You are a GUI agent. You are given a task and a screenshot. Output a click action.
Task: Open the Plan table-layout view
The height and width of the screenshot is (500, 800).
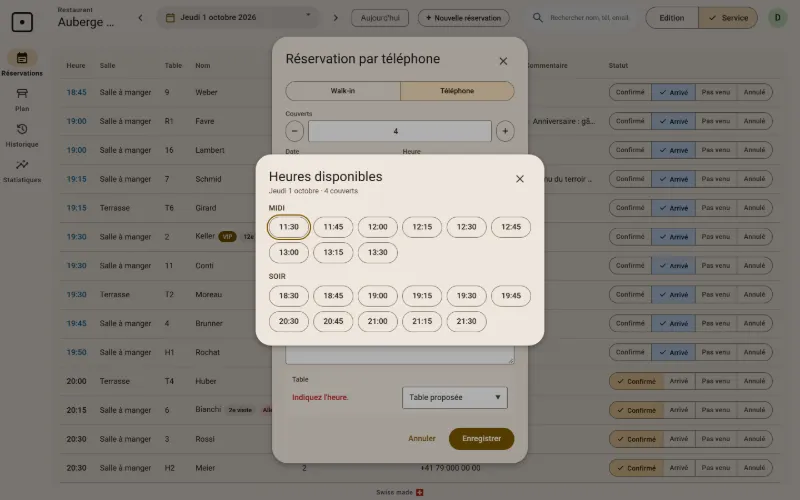[x=22, y=94]
